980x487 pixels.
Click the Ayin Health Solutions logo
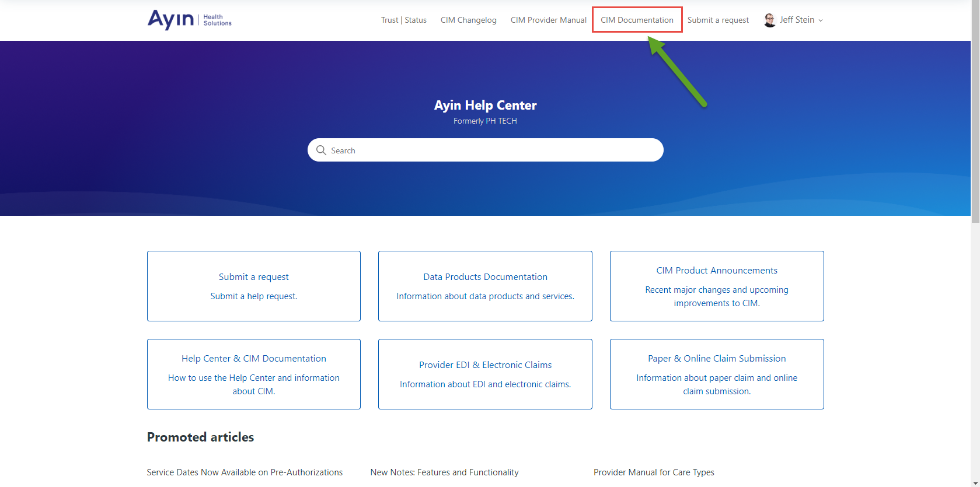189,20
